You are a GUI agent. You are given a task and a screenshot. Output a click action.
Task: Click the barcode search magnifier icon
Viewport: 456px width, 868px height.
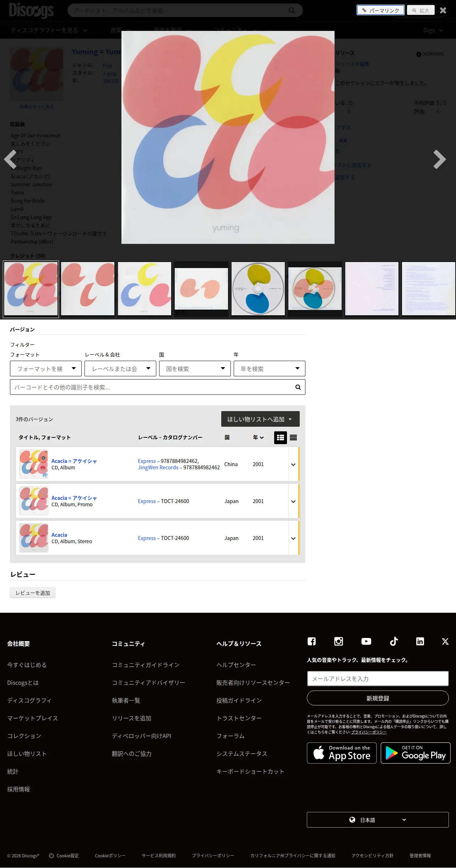click(298, 387)
